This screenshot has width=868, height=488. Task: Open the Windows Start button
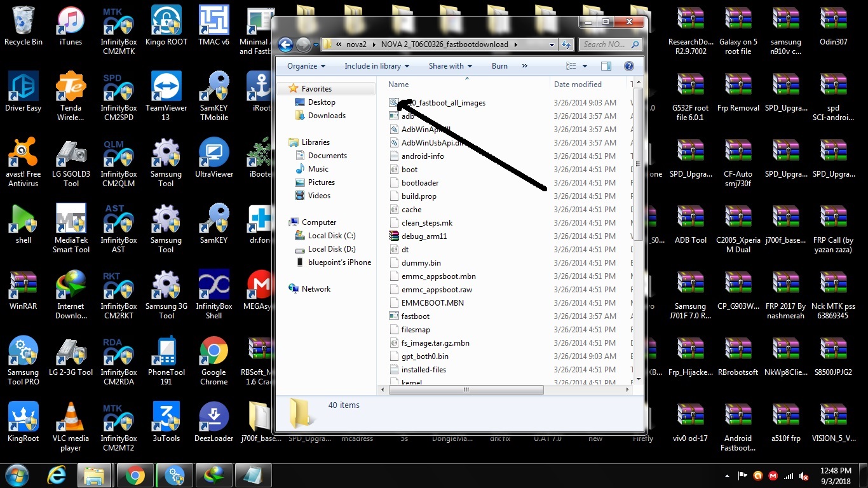click(17, 474)
